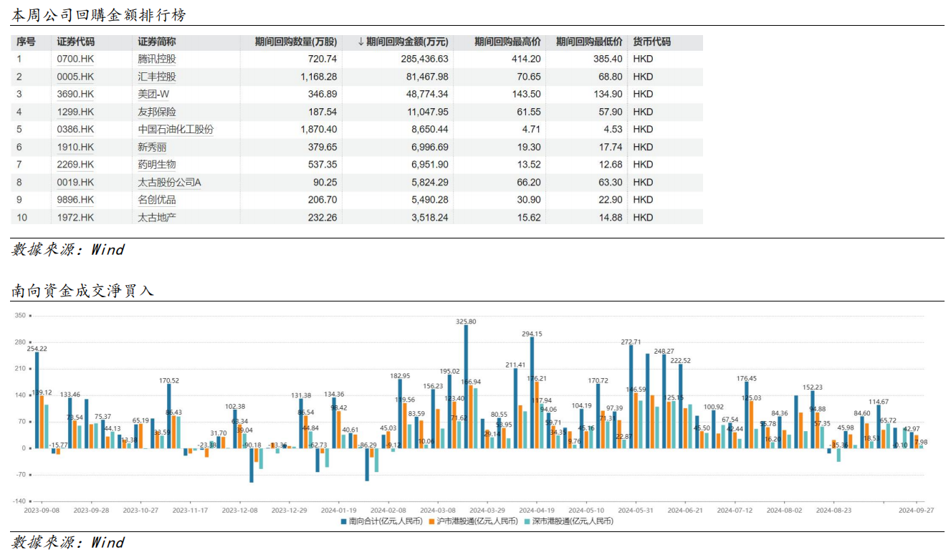This screenshot has height=560, width=951.
Task: Click the HKD cell in the 腾讯控股 row
Action: tap(644, 59)
